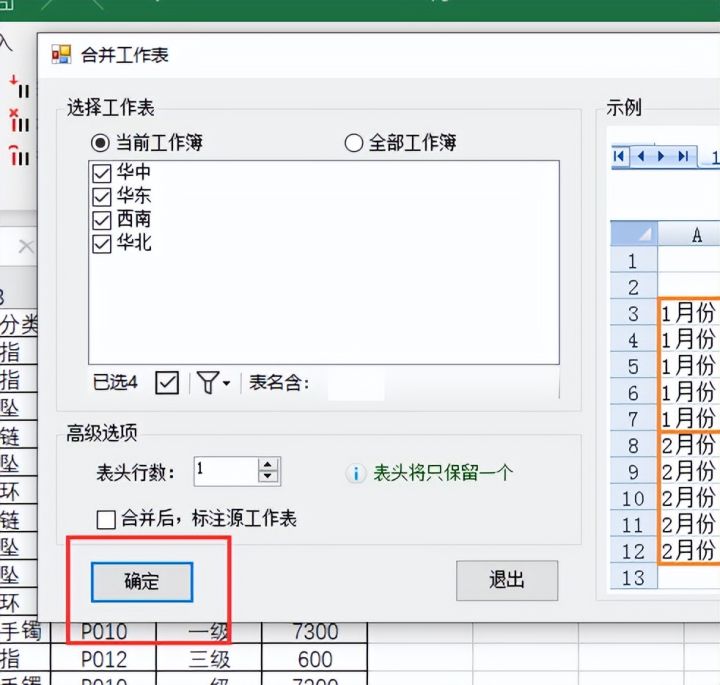720x685 pixels.
Task: Click row 13 header in example grid
Action: 633,578
